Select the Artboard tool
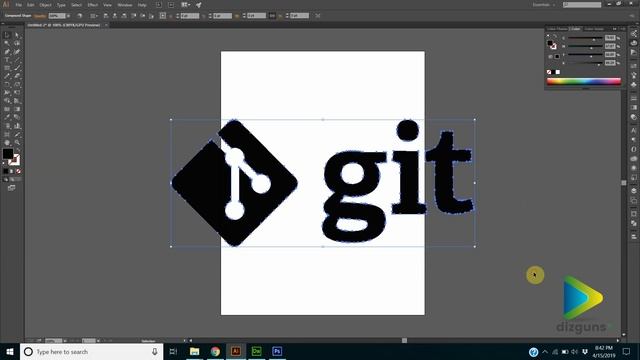The height and width of the screenshot is (360, 640). (x=7, y=134)
